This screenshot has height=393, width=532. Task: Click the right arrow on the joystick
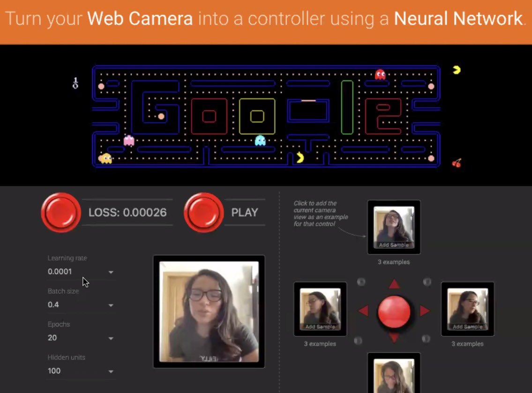point(425,310)
